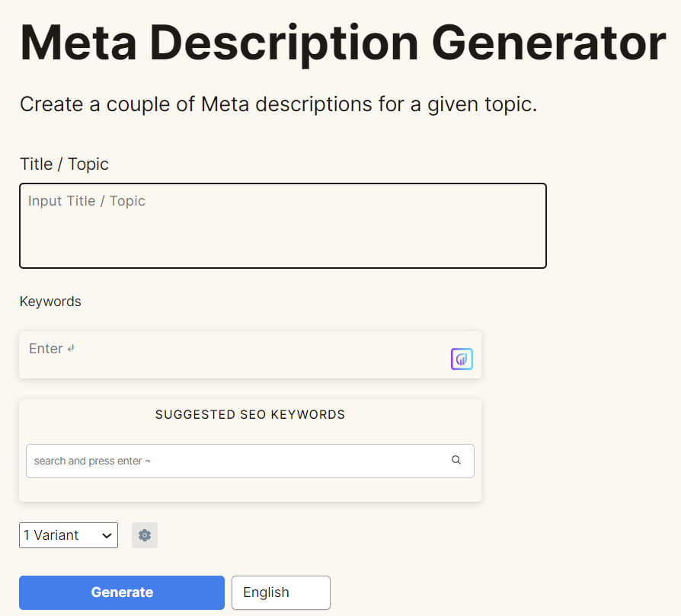
Task: Focus the Input Title / Topic text area
Action: (x=283, y=225)
